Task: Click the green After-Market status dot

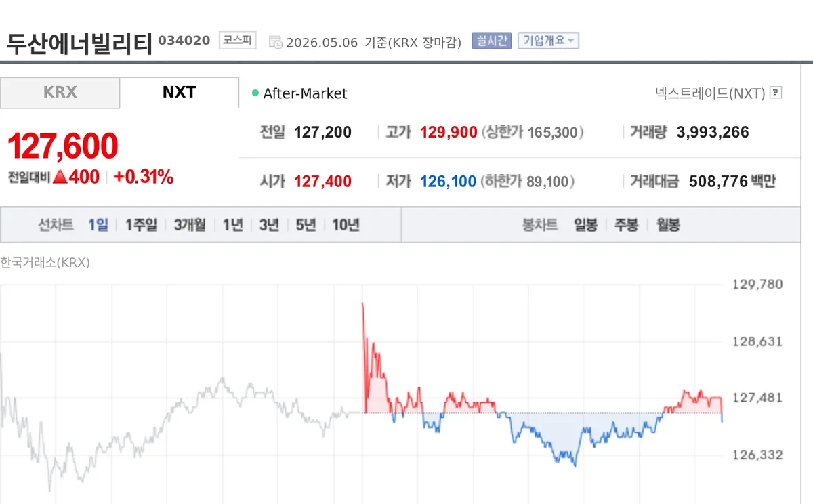Action: click(255, 93)
